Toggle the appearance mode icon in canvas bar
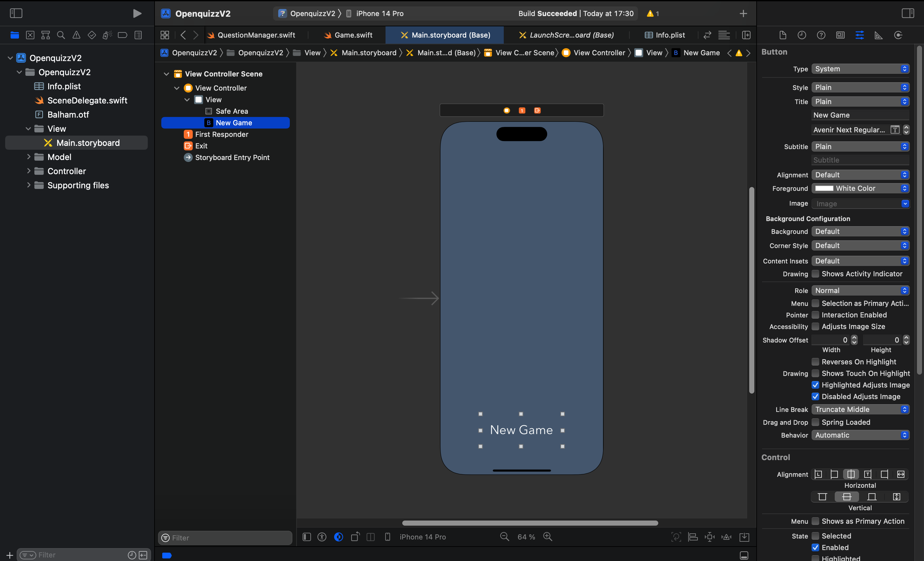This screenshot has height=561, width=924. click(339, 537)
